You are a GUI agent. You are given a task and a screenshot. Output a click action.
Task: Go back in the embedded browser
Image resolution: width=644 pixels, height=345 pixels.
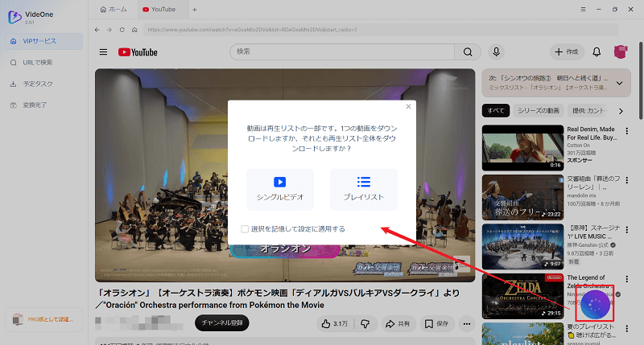(97, 30)
